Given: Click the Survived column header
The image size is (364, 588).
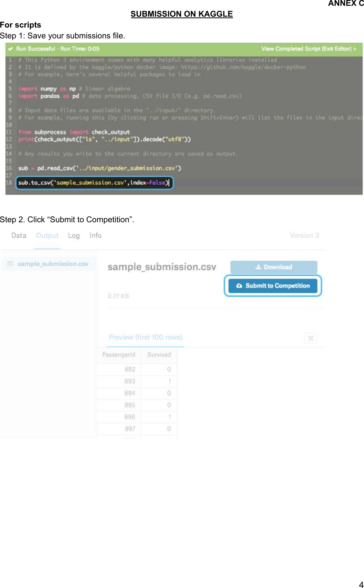Looking at the screenshot, I should coord(159,355).
